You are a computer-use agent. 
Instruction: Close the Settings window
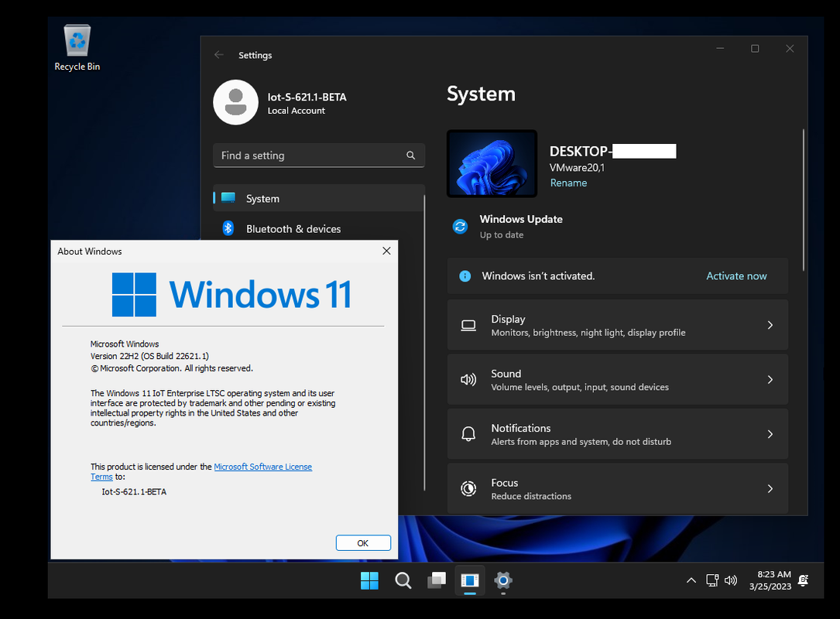point(790,48)
